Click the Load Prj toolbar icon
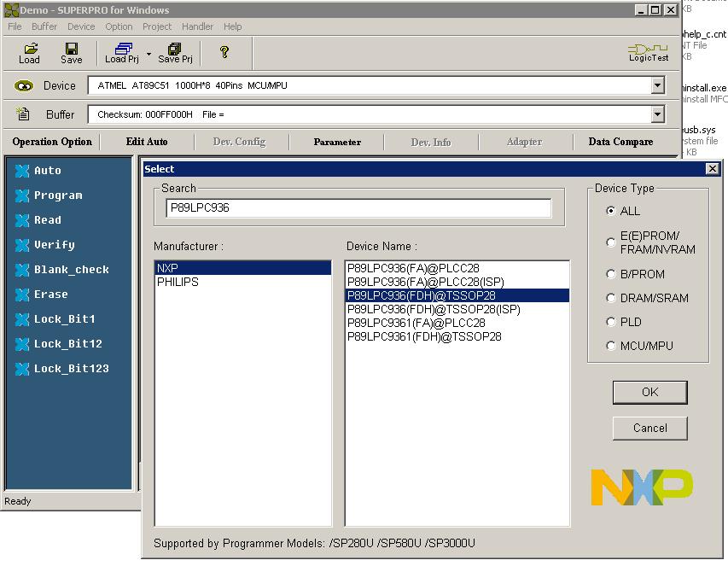 (122, 53)
